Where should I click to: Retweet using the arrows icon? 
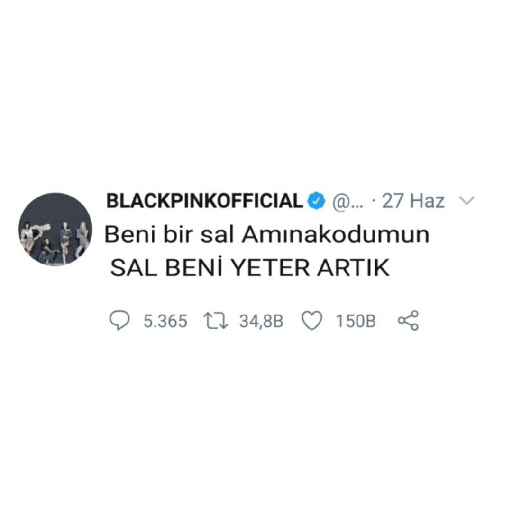tap(216, 321)
